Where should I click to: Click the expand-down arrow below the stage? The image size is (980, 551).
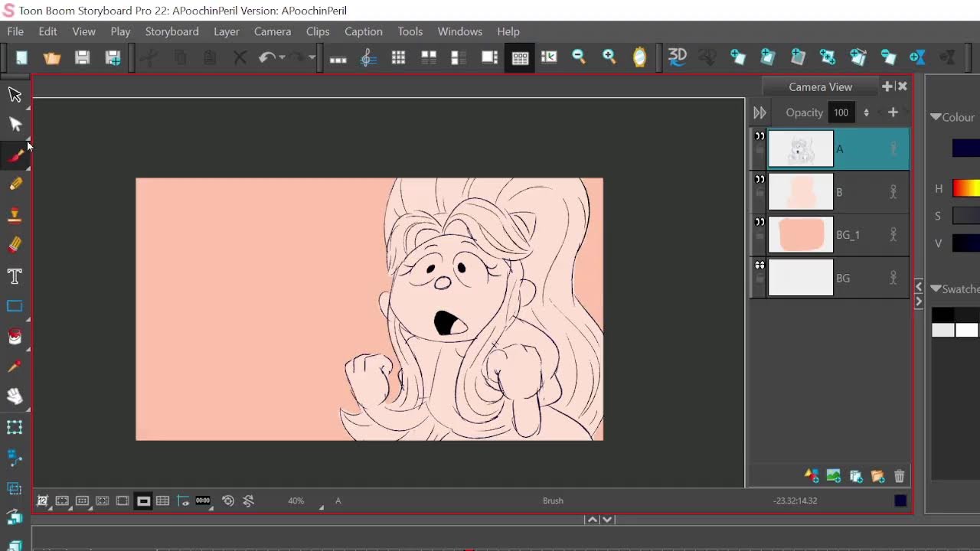(607, 519)
